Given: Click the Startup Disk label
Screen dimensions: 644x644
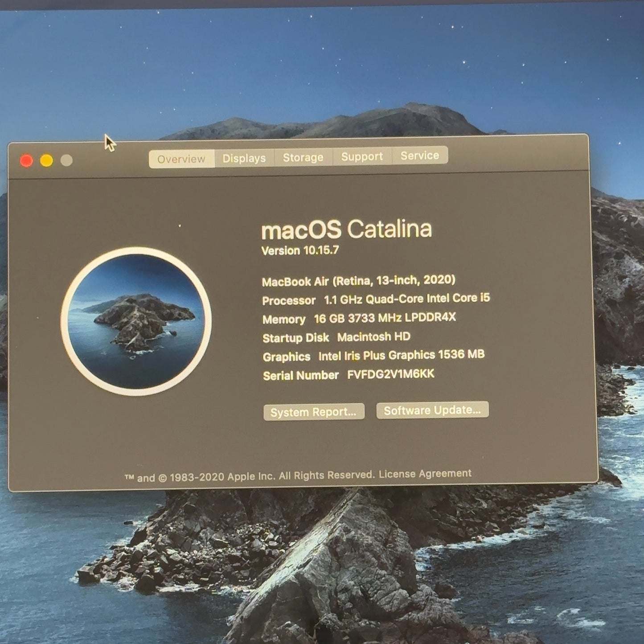Looking at the screenshot, I should click(x=296, y=338).
